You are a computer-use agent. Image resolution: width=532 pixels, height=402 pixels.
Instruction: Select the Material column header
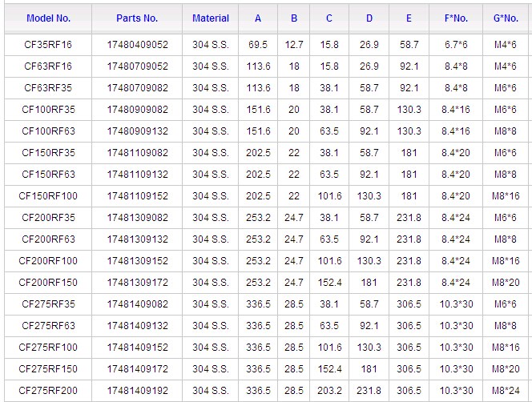pyautogui.click(x=211, y=18)
